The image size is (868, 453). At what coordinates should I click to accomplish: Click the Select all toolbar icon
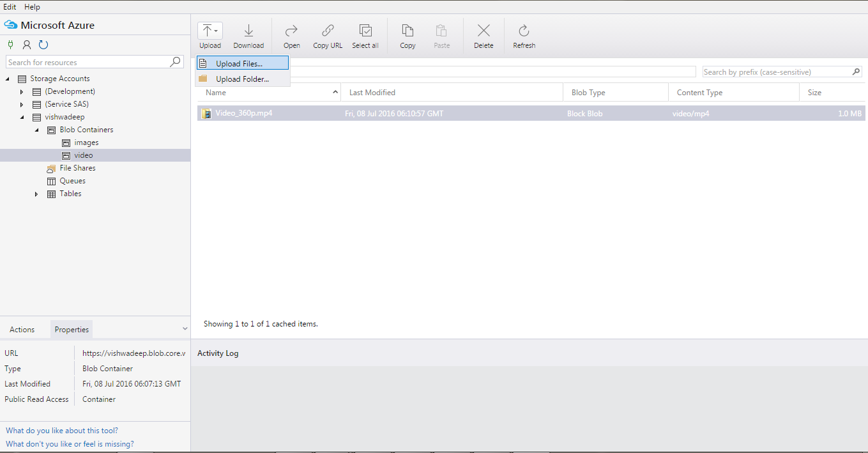click(x=365, y=31)
